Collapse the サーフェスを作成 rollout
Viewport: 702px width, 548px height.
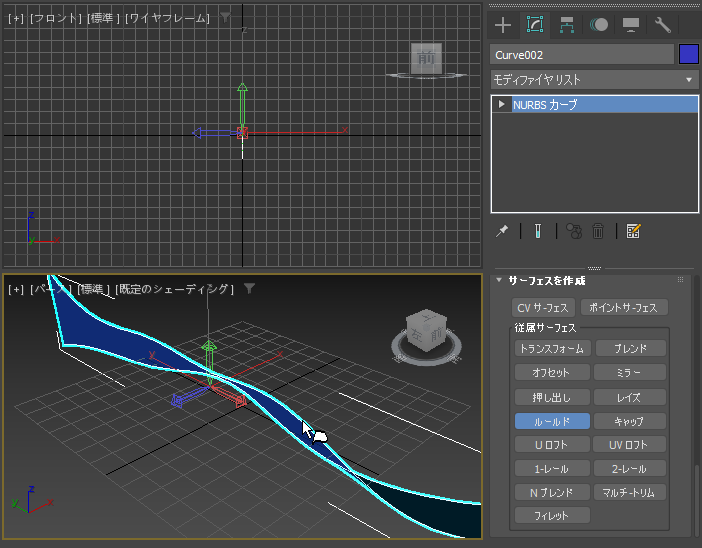coord(498,280)
